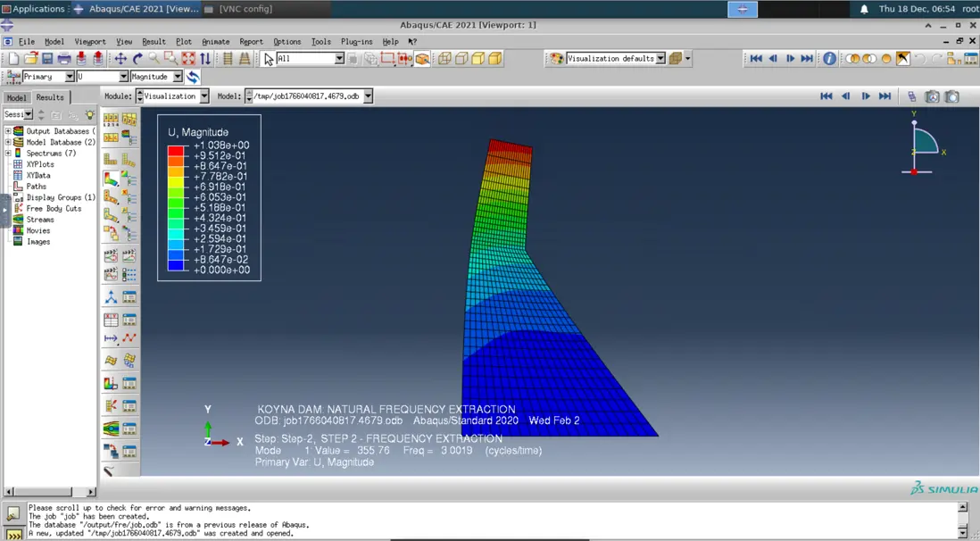This screenshot has height=541, width=980.
Task: Switch to the Model tab
Action: 16,97
